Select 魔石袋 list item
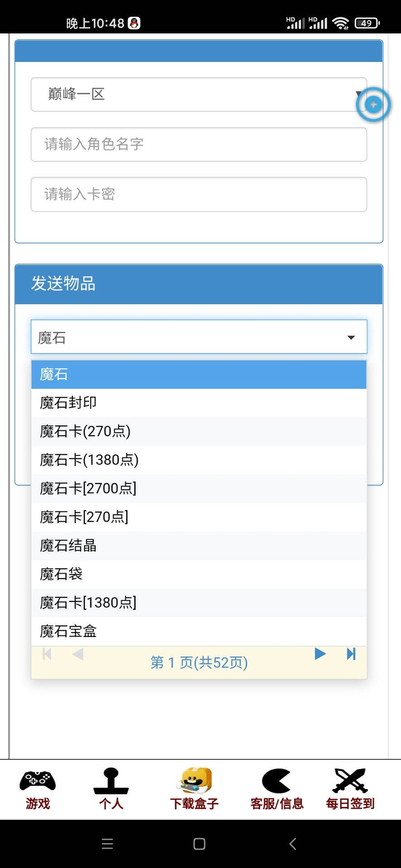Image resolution: width=401 pixels, height=868 pixels. (199, 574)
